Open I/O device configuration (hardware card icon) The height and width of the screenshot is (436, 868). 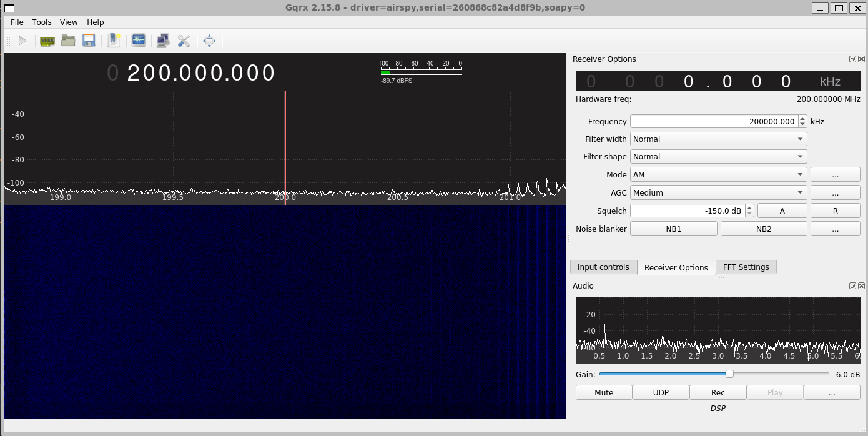pos(47,41)
